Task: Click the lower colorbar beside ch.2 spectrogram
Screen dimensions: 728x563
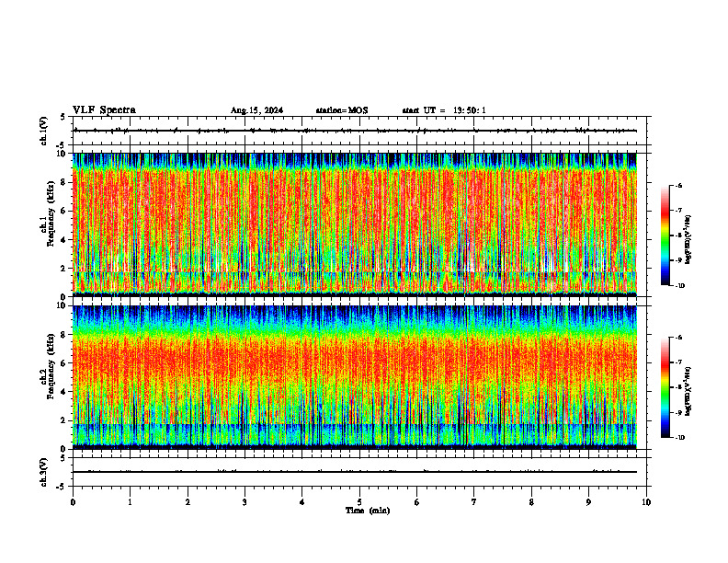Action: tap(665, 387)
